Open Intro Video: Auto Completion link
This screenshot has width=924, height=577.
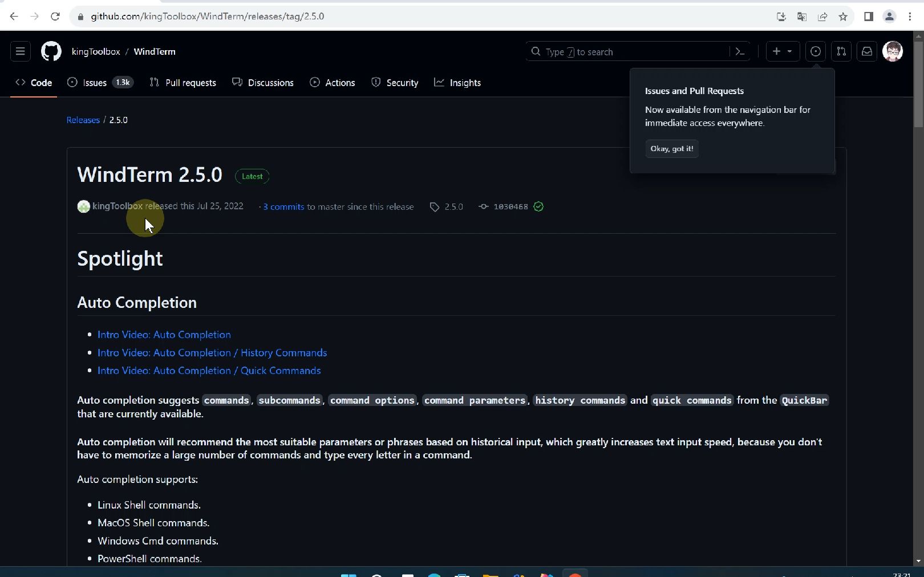coord(164,335)
